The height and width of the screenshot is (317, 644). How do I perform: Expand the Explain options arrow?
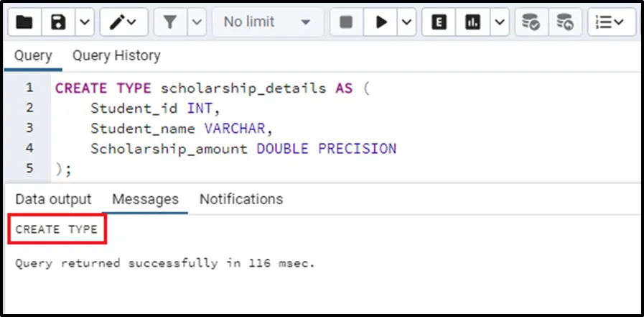pyautogui.click(x=499, y=22)
